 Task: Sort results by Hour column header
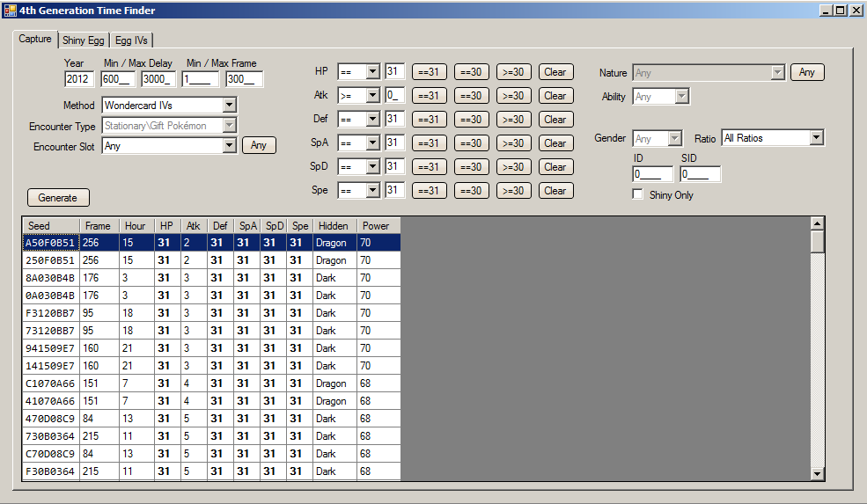click(x=136, y=225)
